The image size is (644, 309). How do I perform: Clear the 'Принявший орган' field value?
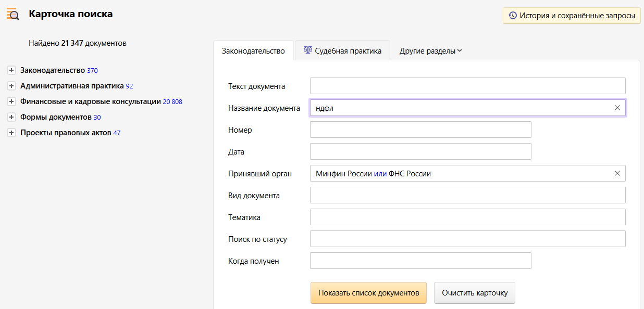click(617, 173)
